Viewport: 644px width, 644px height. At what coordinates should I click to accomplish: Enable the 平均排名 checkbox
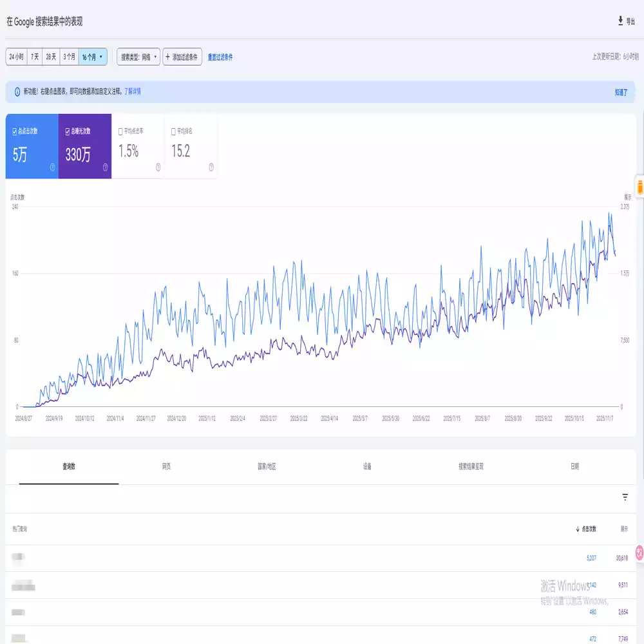tap(173, 131)
